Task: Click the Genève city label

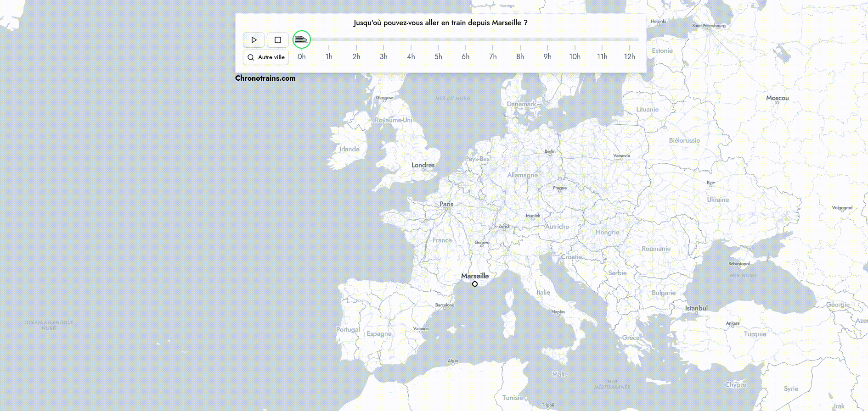Action: pyautogui.click(x=482, y=242)
